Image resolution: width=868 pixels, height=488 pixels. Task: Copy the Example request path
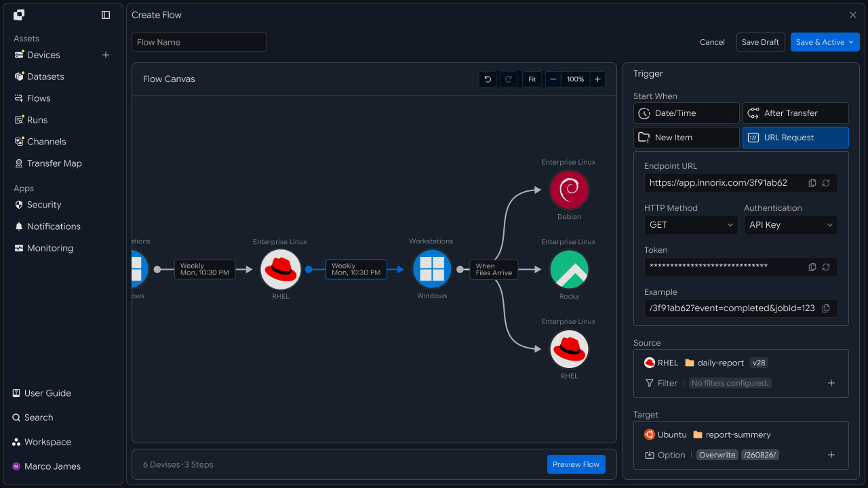826,308
